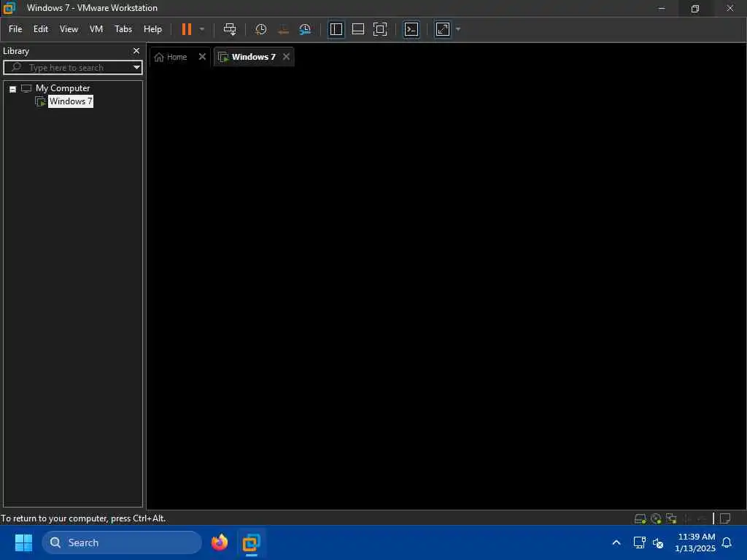Open the File menu
This screenshot has height=560, width=747.
pyautogui.click(x=15, y=29)
